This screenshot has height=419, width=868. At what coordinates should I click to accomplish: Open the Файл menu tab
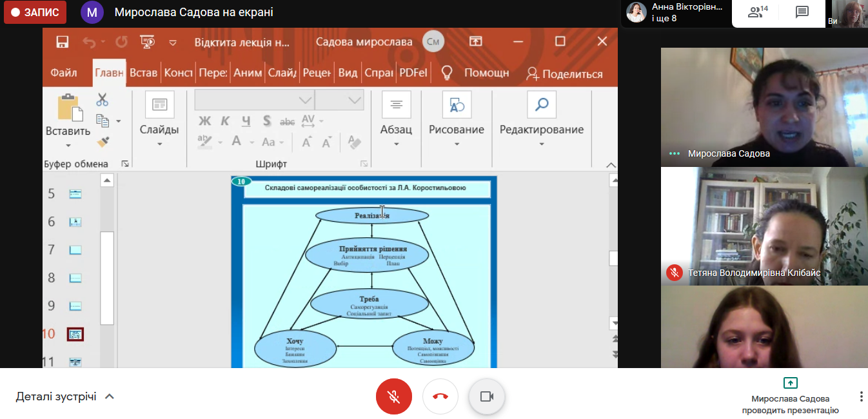[x=64, y=73]
